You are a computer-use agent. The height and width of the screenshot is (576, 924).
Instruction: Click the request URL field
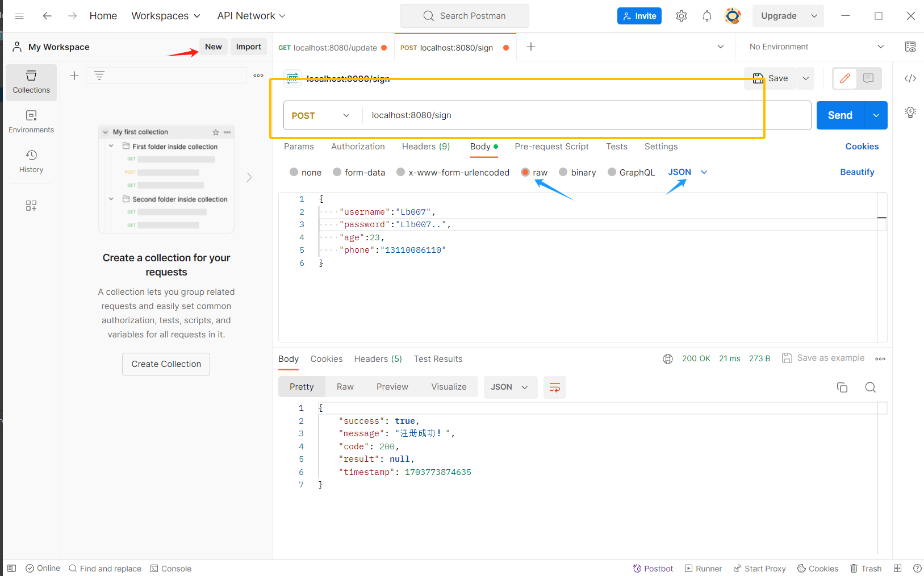pyautogui.click(x=587, y=115)
